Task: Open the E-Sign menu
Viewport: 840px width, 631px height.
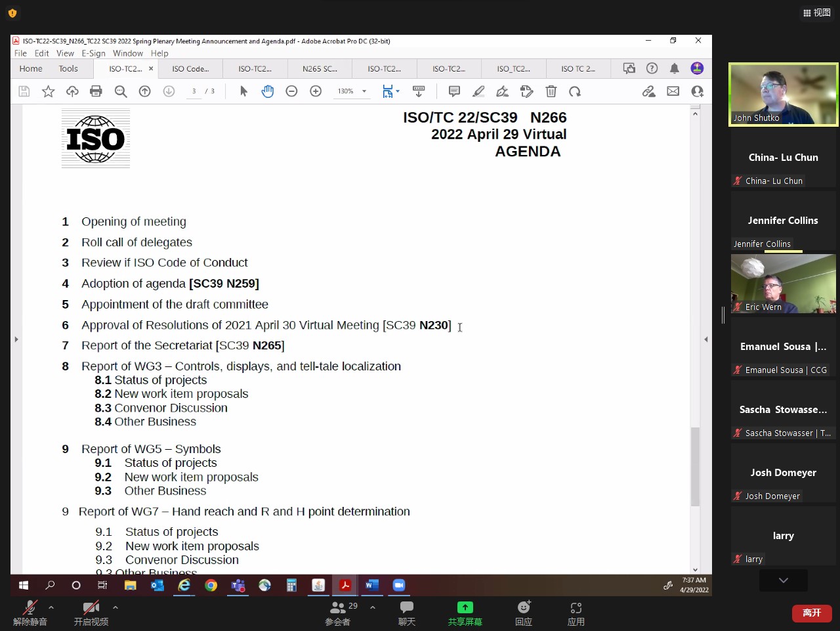Action: 93,53
